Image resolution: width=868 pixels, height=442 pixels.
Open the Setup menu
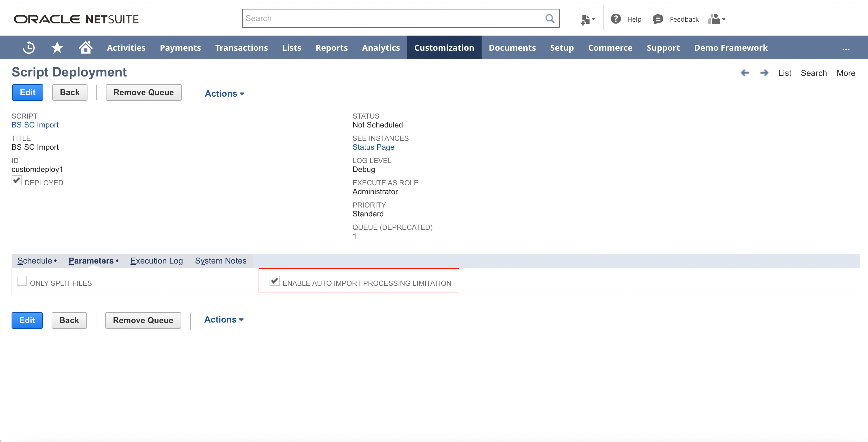pos(562,47)
